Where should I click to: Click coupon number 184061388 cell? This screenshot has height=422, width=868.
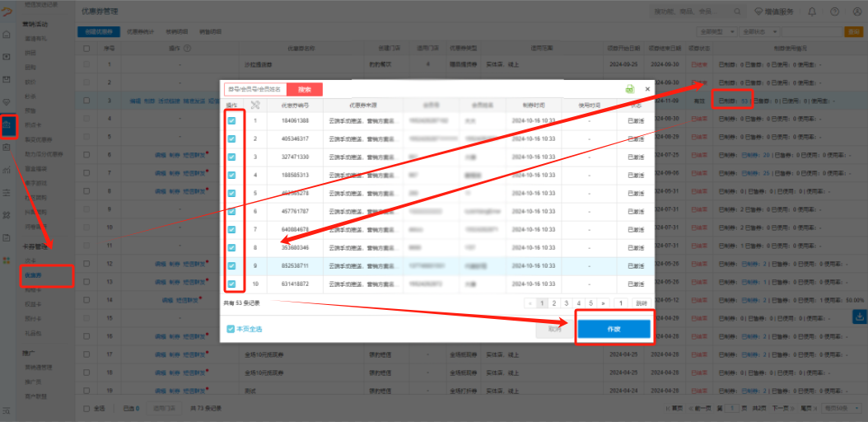[295, 120]
